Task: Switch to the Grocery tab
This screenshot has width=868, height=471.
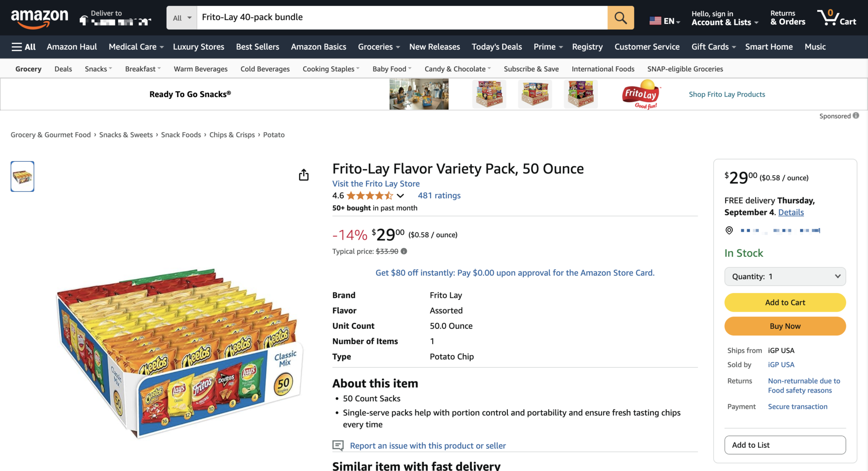Action: tap(28, 69)
